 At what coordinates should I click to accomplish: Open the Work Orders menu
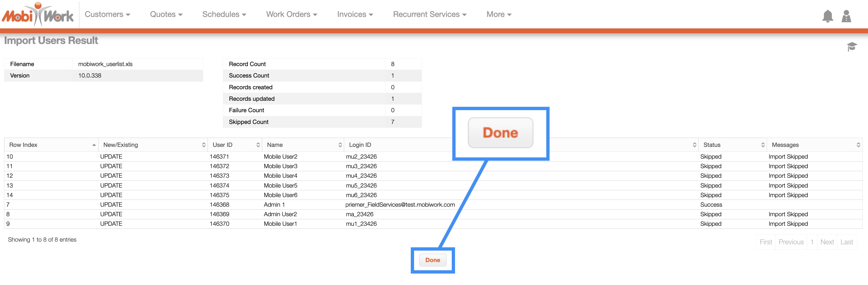point(291,14)
